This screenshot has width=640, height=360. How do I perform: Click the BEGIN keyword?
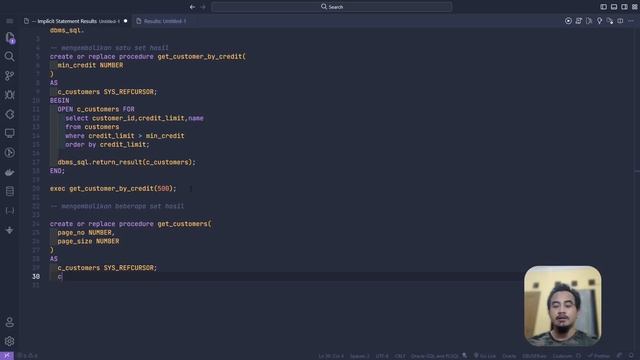click(60, 100)
